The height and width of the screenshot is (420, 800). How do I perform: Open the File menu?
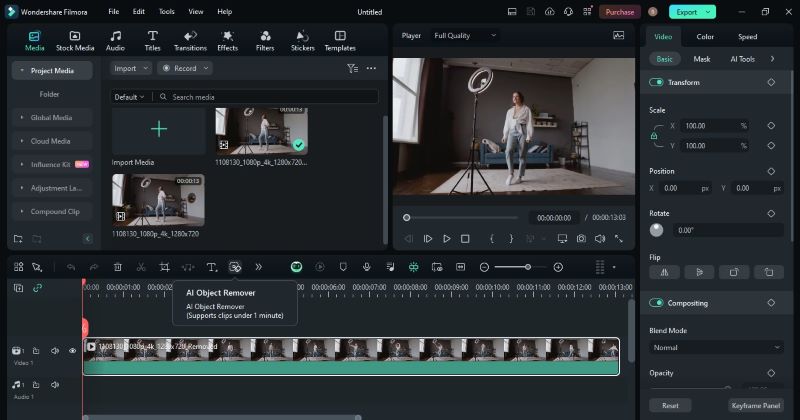pyautogui.click(x=114, y=11)
